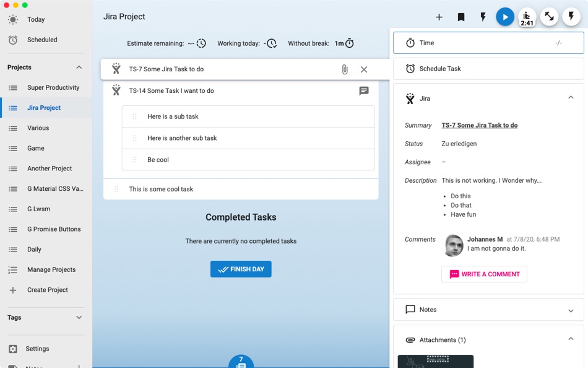The width and height of the screenshot is (588, 368).
Task: Select the "Here is another sub task" subtask
Action: (x=248, y=138)
